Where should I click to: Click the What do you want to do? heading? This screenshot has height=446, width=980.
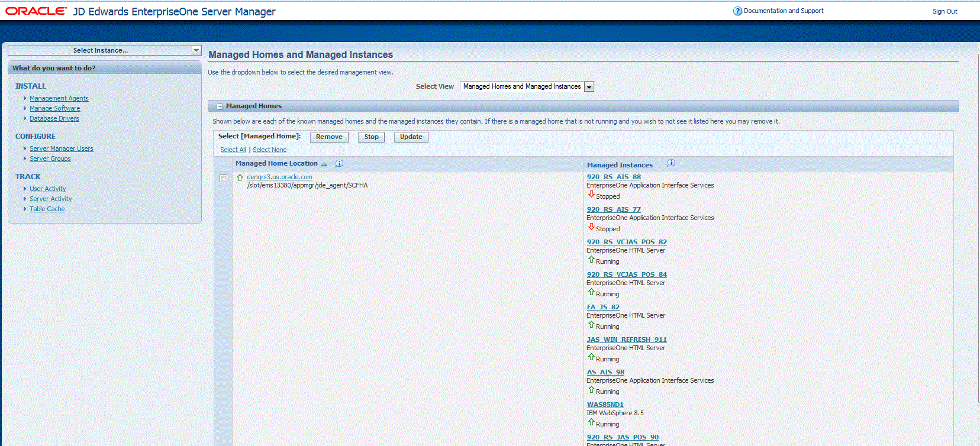54,68
